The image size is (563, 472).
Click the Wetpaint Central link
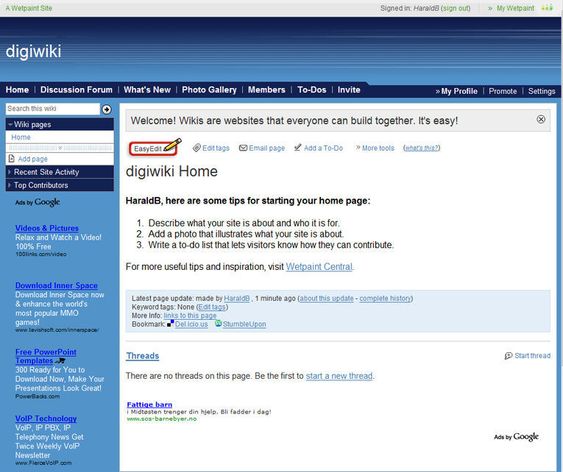pos(319,267)
